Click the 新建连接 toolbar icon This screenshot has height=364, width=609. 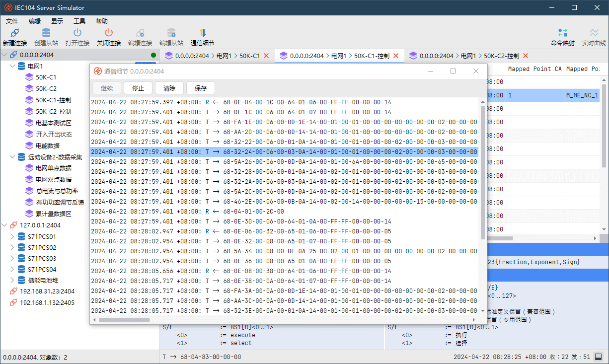pyautogui.click(x=15, y=33)
